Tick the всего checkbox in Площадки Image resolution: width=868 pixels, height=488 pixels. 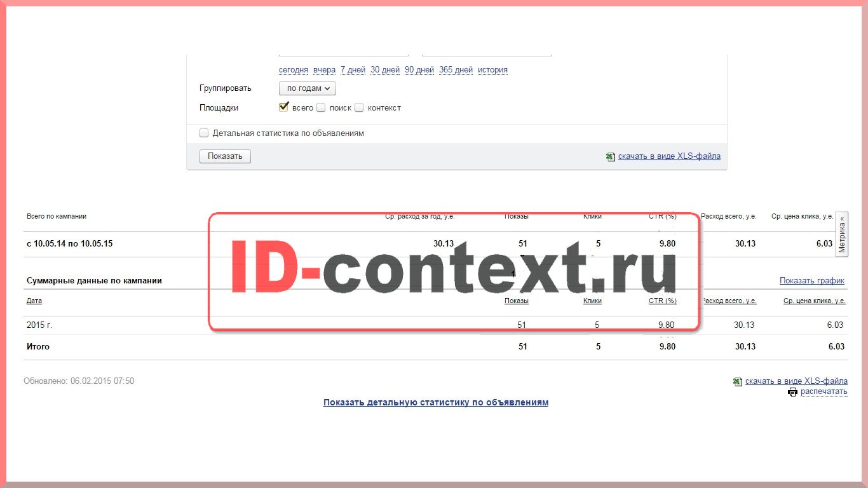284,107
